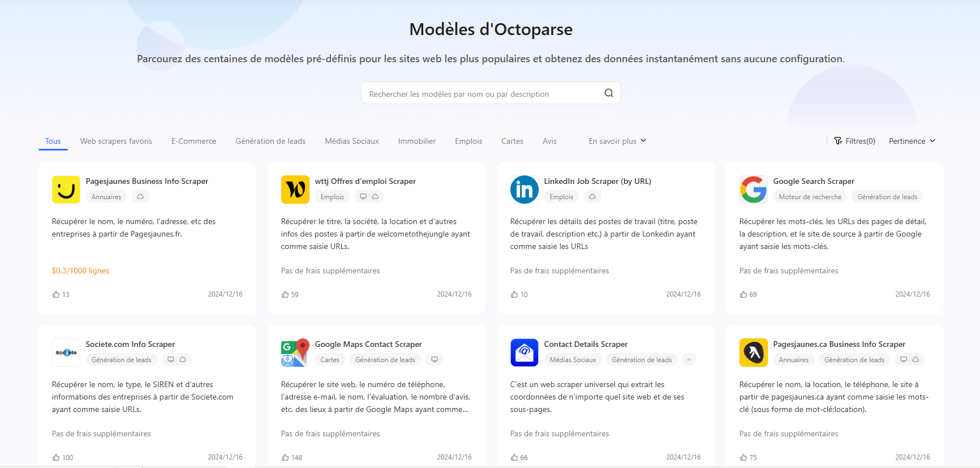
Task: Select the Génération de leads tab
Action: (270, 141)
